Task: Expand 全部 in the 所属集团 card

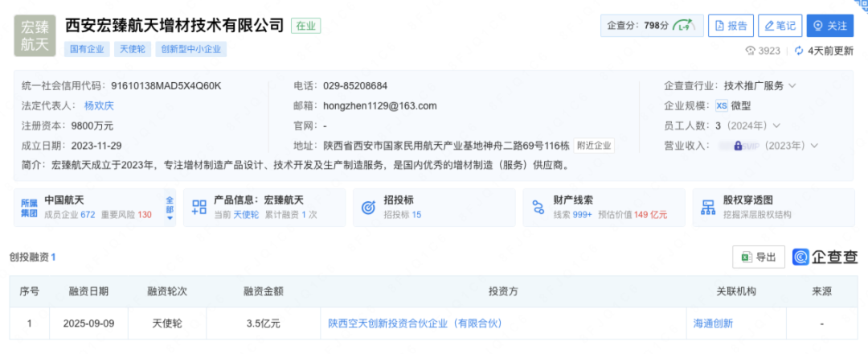Action: (x=170, y=208)
